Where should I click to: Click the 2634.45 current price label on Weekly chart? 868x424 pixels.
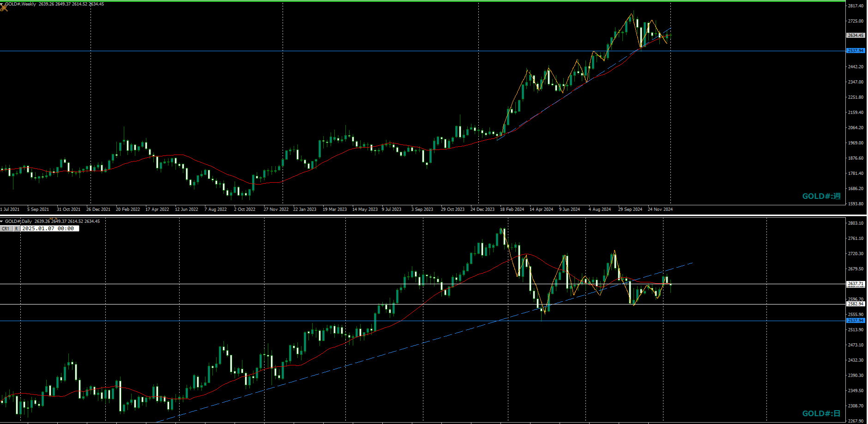856,36
